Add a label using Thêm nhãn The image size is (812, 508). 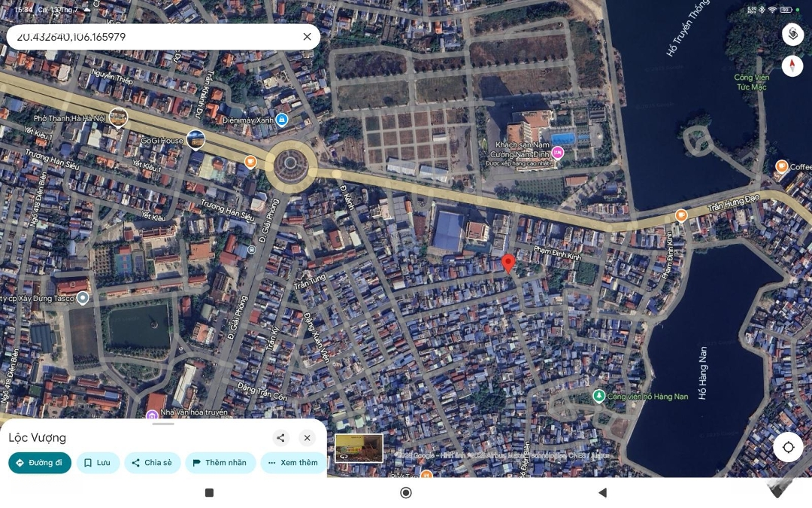[x=220, y=463]
